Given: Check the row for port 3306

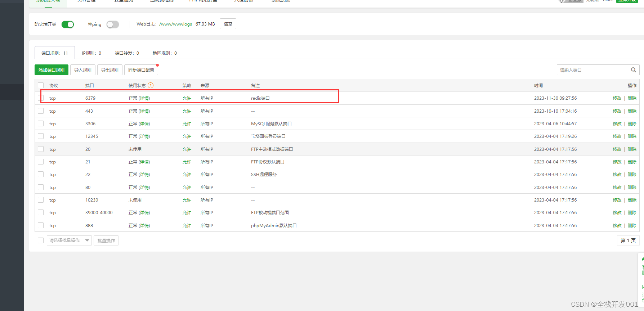Looking at the screenshot, I should (x=41, y=123).
